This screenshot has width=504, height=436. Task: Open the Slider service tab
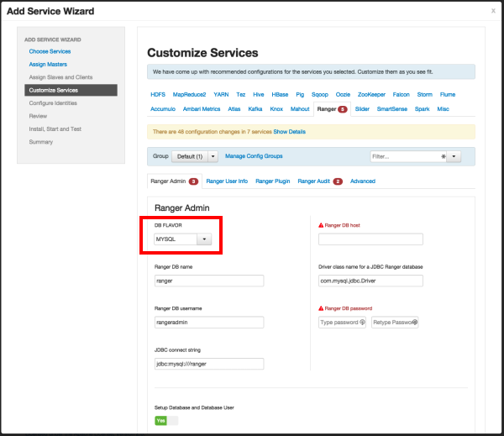[x=362, y=109]
